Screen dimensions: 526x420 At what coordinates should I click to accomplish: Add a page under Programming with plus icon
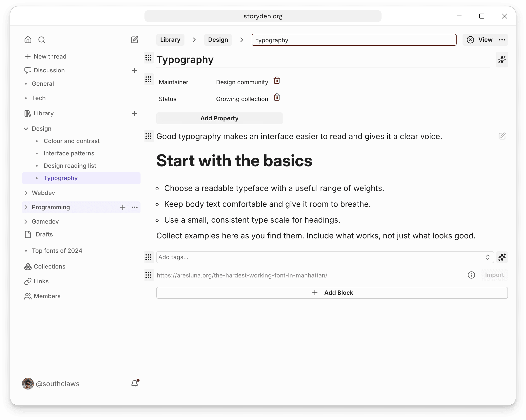coord(123,207)
